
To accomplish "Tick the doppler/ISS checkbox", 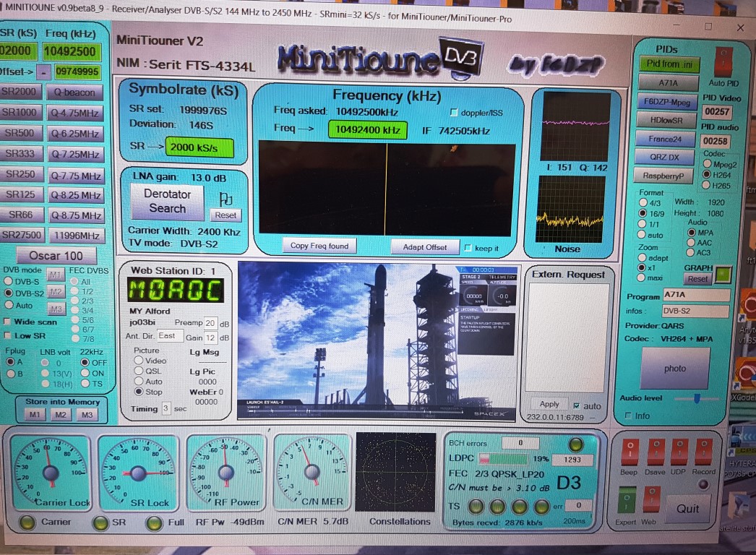I will click(454, 112).
